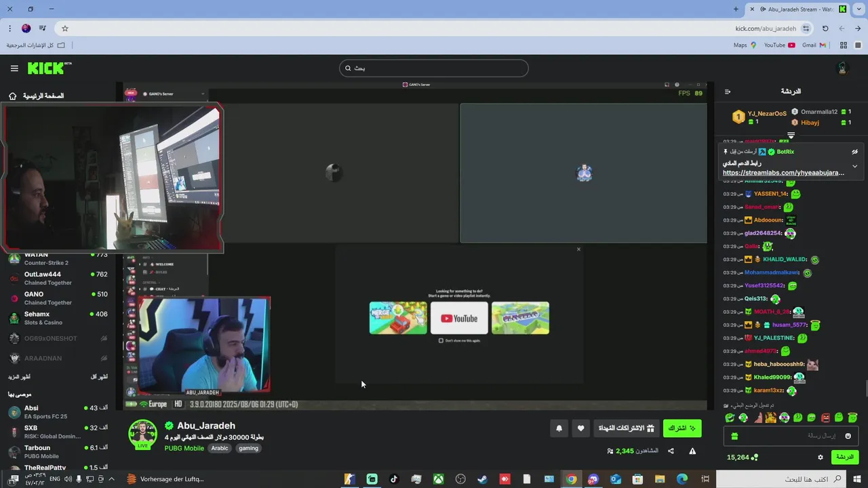868x488 pixels.
Task: Open the recommended SXB channel
Action: tap(58, 432)
